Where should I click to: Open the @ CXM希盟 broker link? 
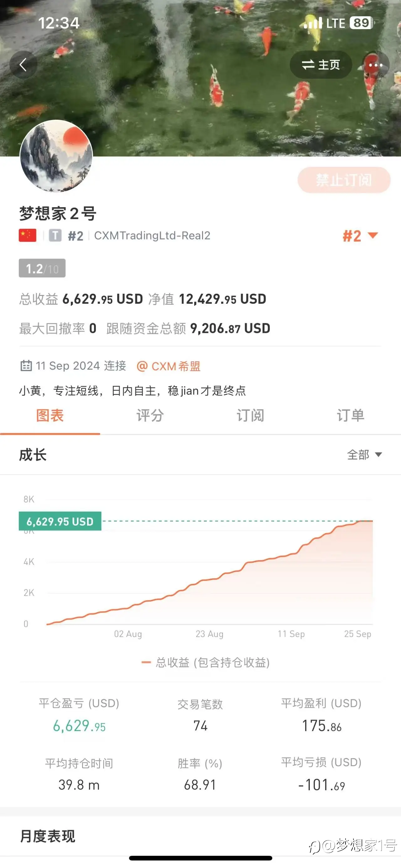point(168,366)
